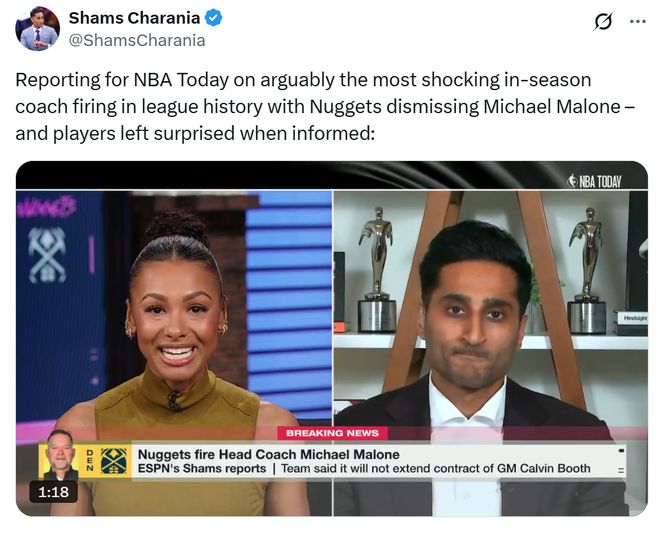This screenshot has height=538, width=660.
Task: Click the pickaxe logo on studio screen
Action: [x=47, y=255]
